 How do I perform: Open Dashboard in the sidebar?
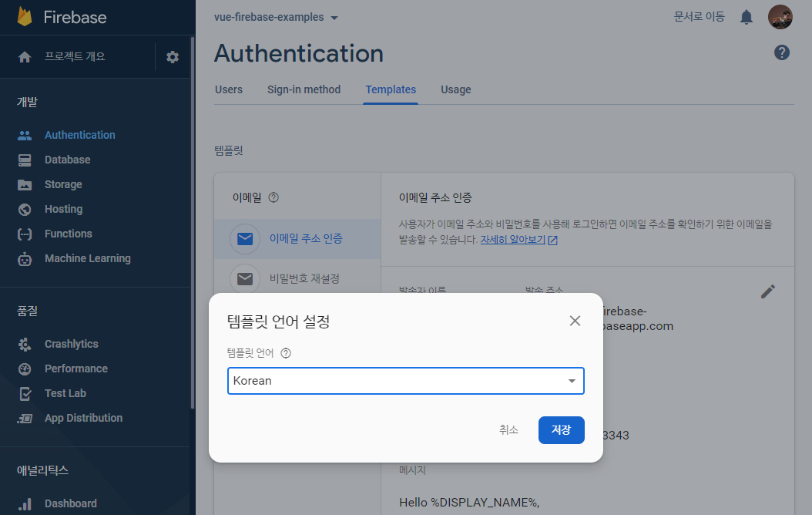[x=70, y=504]
